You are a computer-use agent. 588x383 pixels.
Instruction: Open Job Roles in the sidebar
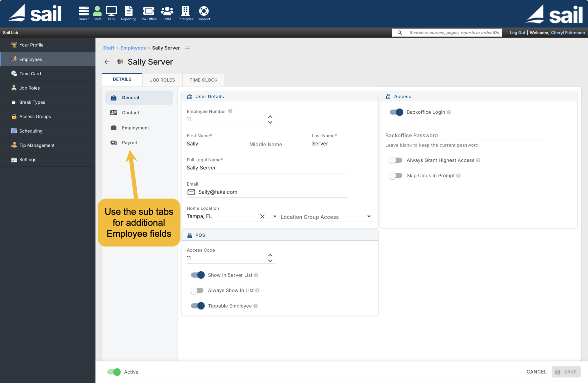point(48,88)
